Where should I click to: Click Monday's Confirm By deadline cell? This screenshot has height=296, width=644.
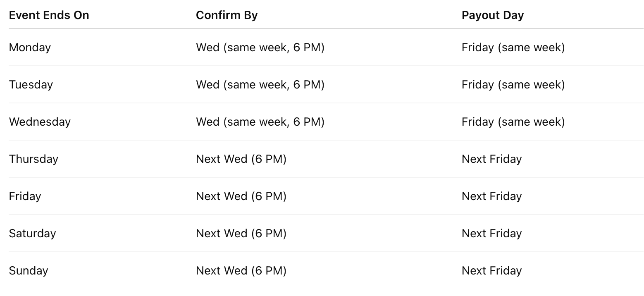pyautogui.click(x=260, y=48)
